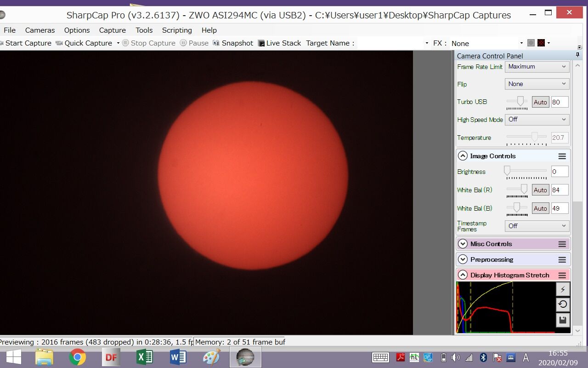Viewport: 588px width, 368px height.
Task: Open the Windows Start menu
Action: tap(13, 357)
